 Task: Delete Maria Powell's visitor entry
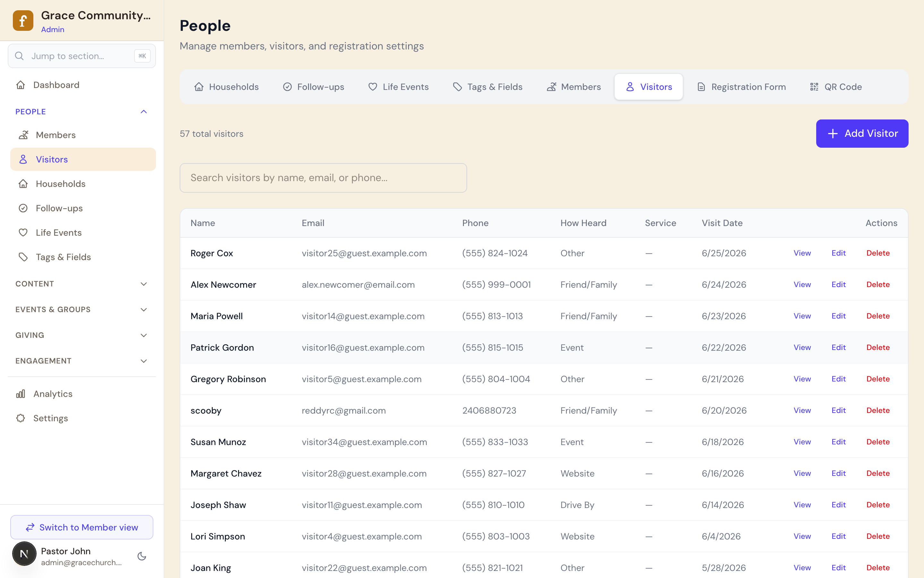(878, 316)
